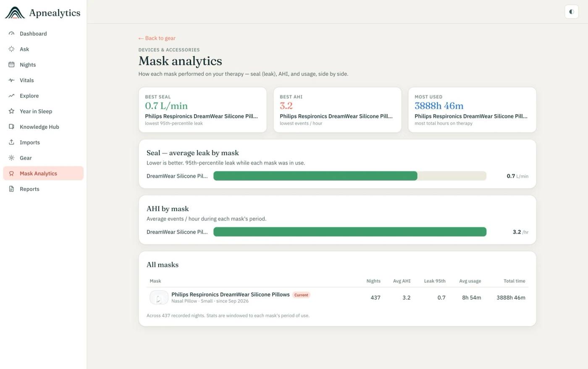The image size is (588, 369).
Task: Click the 3888h 46m total time cell
Action: pyautogui.click(x=511, y=298)
